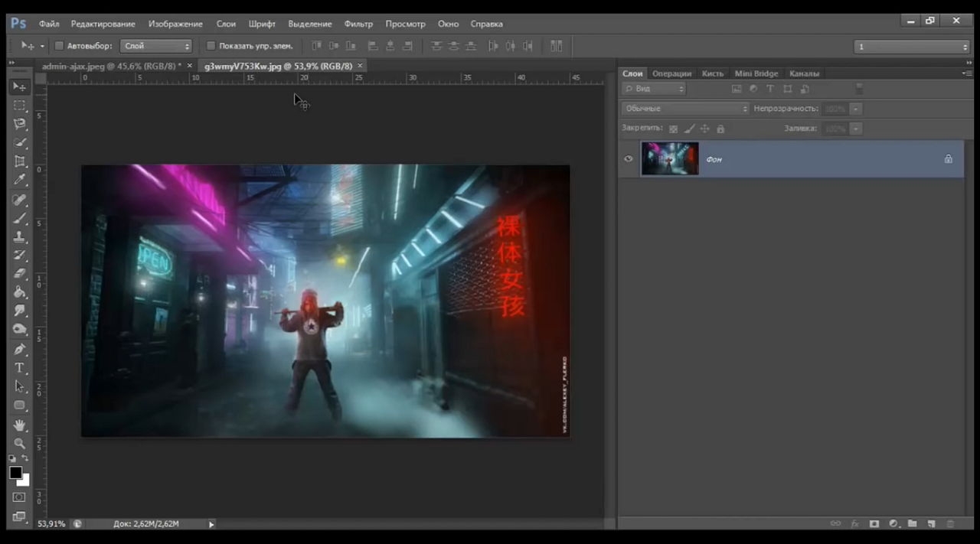
Task: Select the Brush tool
Action: pyautogui.click(x=20, y=218)
